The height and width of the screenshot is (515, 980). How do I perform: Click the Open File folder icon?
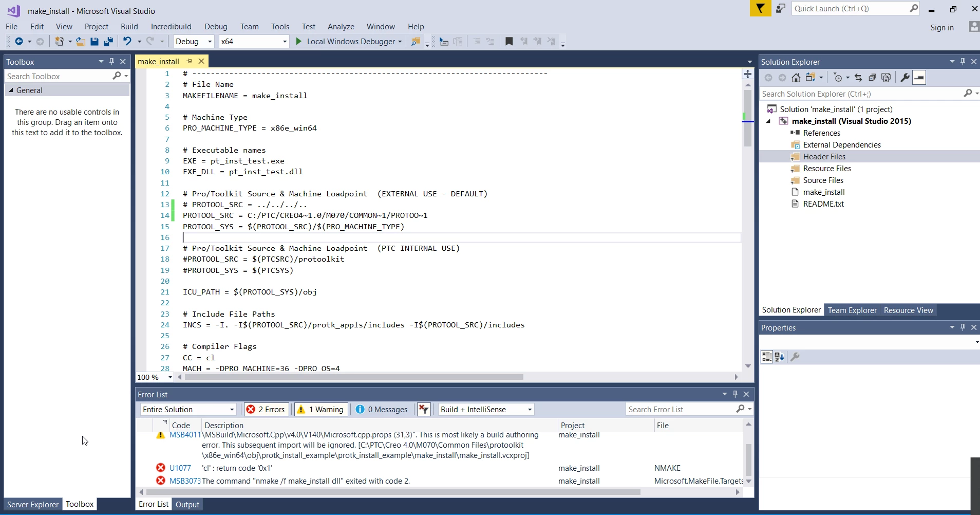pyautogui.click(x=81, y=42)
